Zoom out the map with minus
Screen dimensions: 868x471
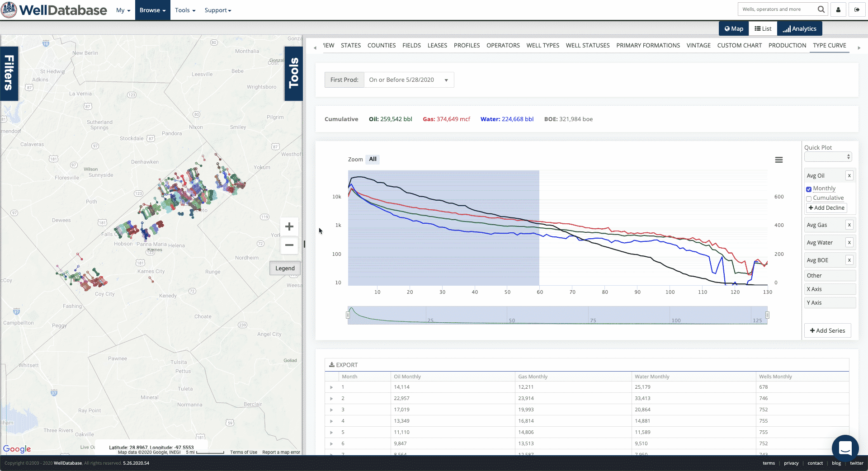click(289, 245)
